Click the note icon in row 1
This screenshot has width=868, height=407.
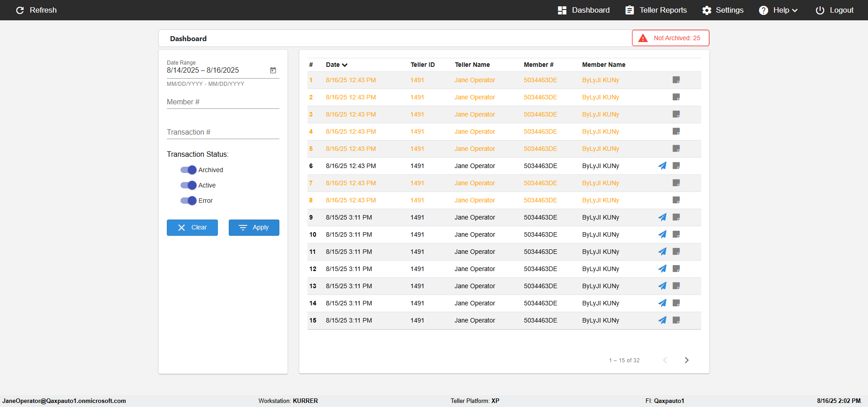pos(676,80)
